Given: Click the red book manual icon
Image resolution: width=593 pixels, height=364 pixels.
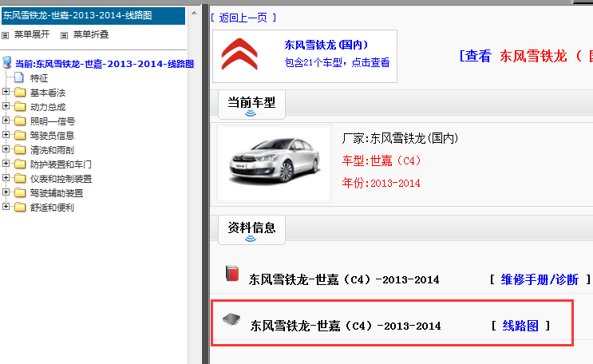Looking at the screenshot, I should coord(232,273).
